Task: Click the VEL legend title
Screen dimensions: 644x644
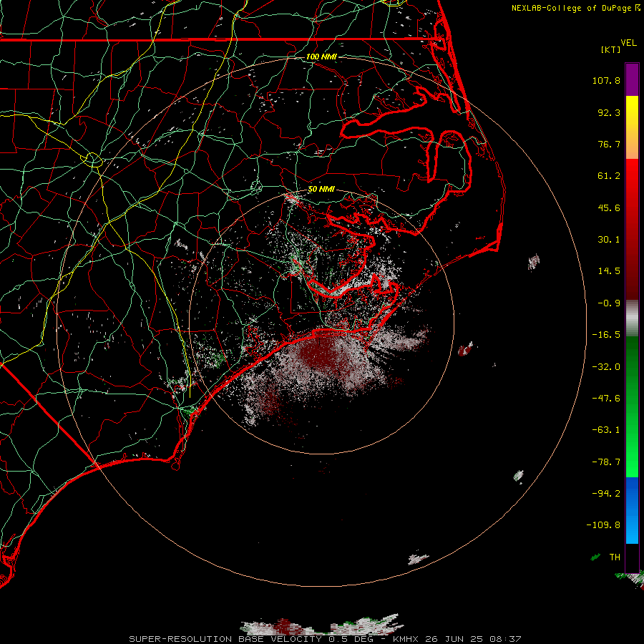Action: click(x=628, y=43)
